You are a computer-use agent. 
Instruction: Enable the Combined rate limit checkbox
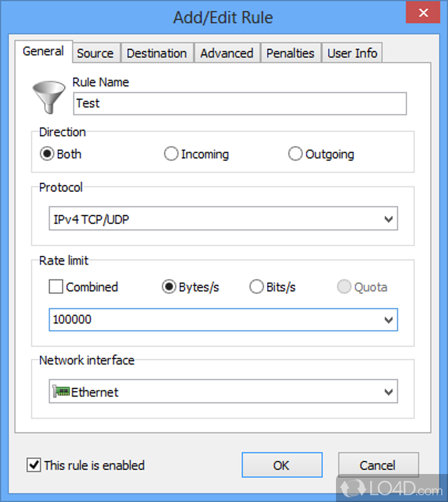point(56,287)
